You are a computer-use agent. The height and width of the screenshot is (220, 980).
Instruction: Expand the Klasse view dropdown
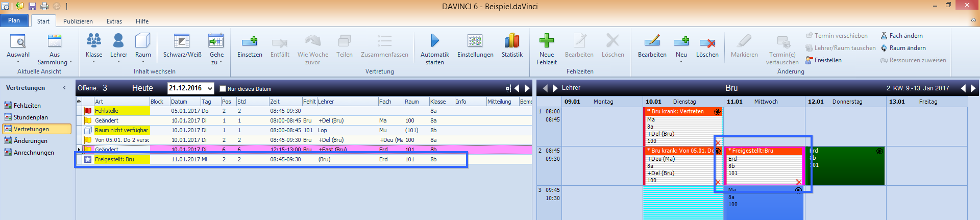(94, 50)
